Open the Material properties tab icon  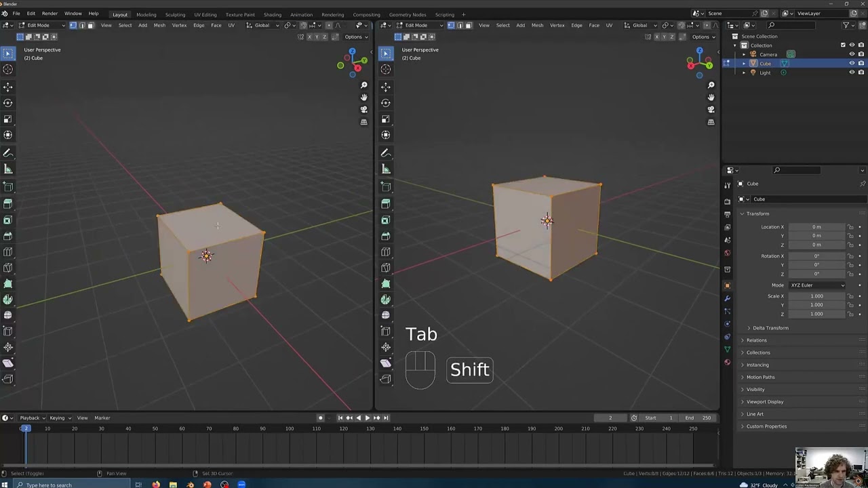[x=728, y=362]
